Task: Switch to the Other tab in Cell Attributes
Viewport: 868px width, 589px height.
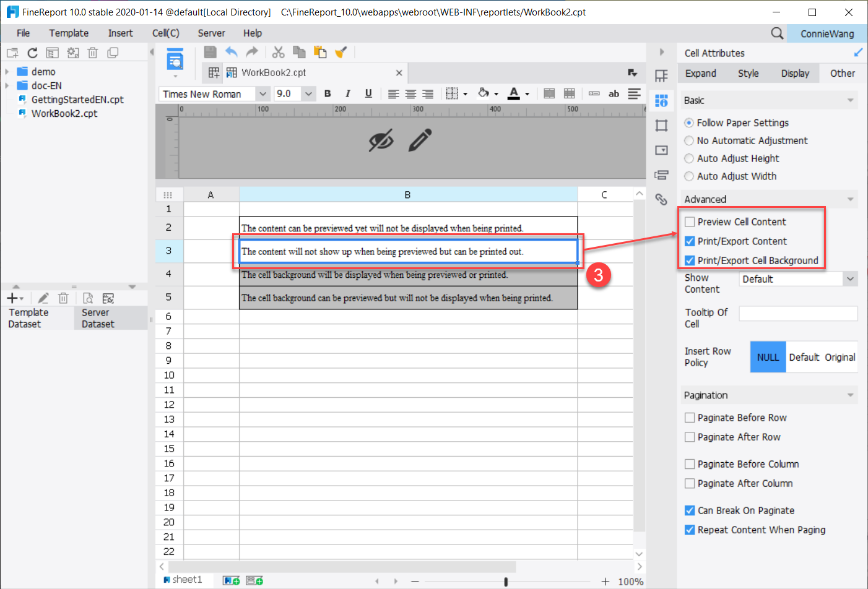Action: pos(843,72)
